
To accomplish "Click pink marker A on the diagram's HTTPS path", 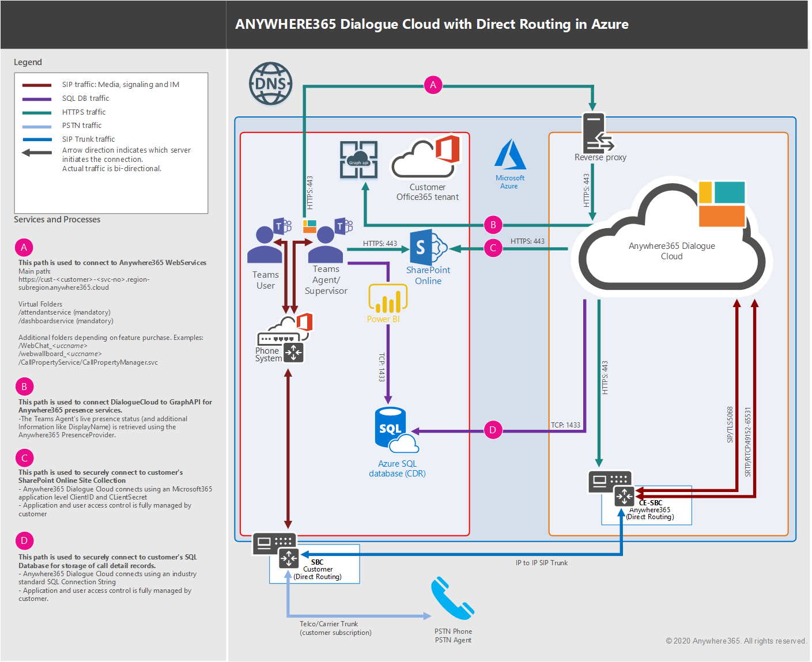I will (x=433, y=85).
